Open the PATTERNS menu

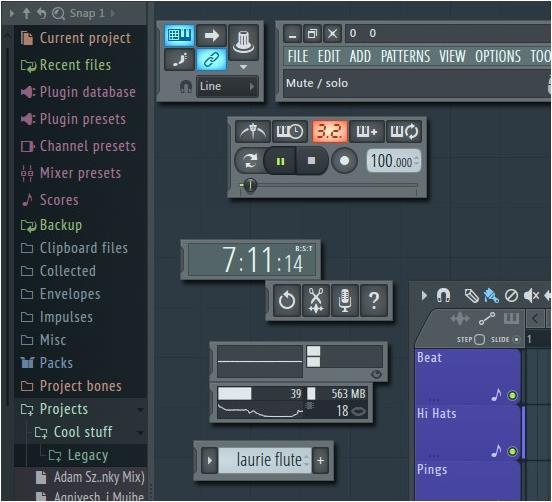(x=405, y=56)
